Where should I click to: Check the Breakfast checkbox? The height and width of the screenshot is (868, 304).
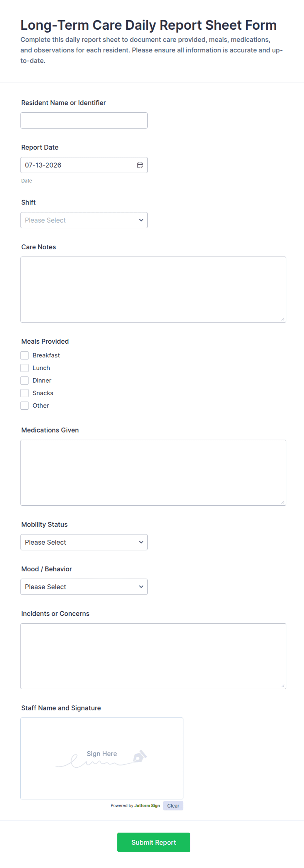pos(25,355)
